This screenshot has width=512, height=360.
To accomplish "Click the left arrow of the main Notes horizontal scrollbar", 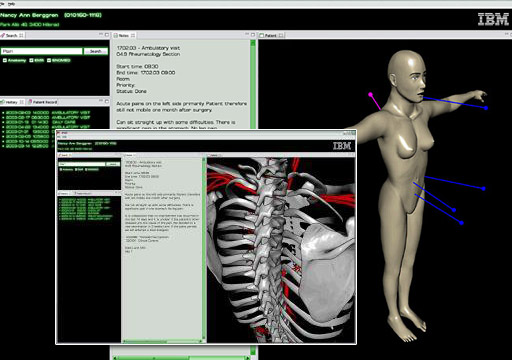I will click(x=115, y=358).
